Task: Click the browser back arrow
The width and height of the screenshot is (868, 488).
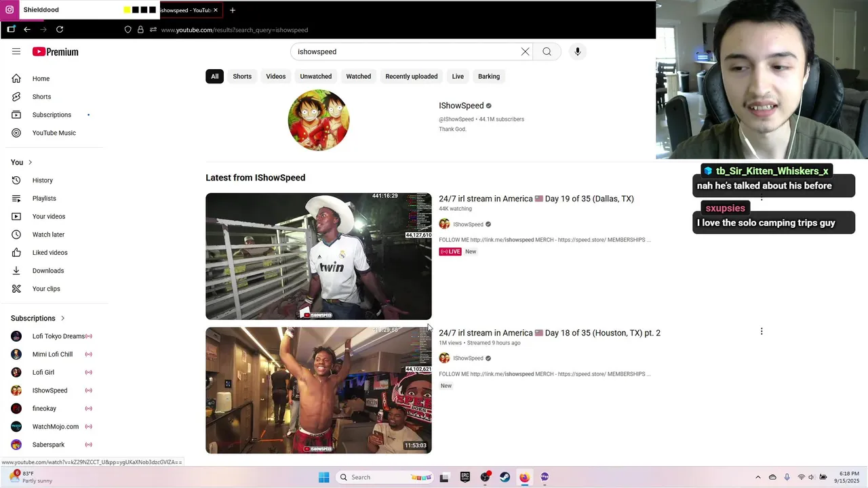Action: (27, 29)
